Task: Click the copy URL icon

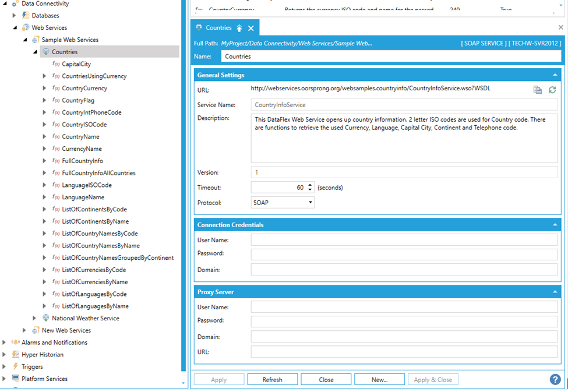Action: pos(537,90)
